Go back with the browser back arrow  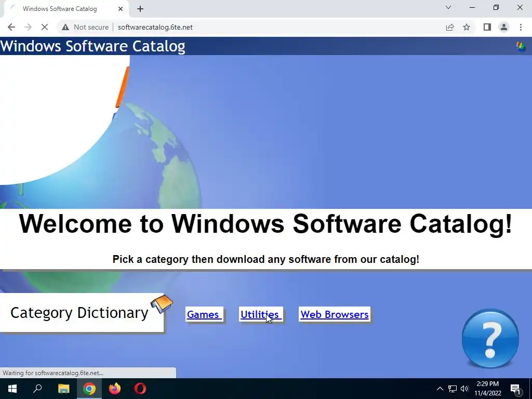(x=11, y=27)
